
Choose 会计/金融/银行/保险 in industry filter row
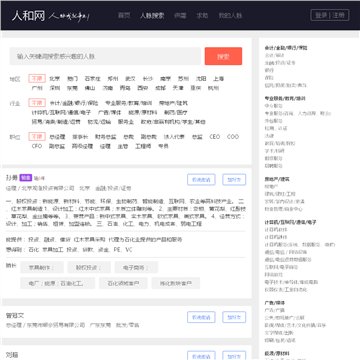(x=74, y=103)
